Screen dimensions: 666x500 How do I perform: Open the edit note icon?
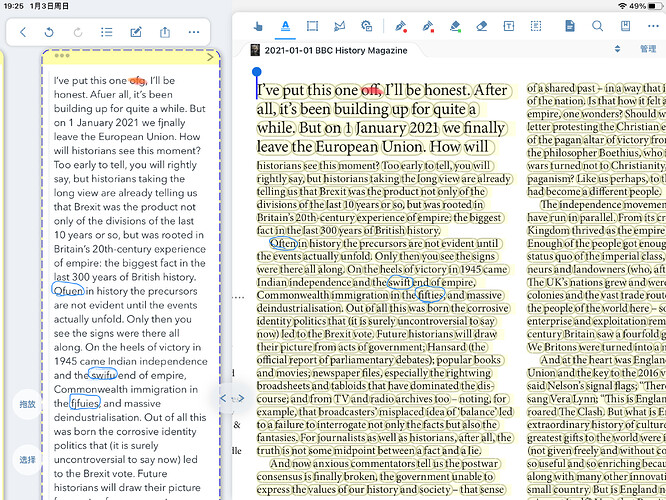[136, 32]
